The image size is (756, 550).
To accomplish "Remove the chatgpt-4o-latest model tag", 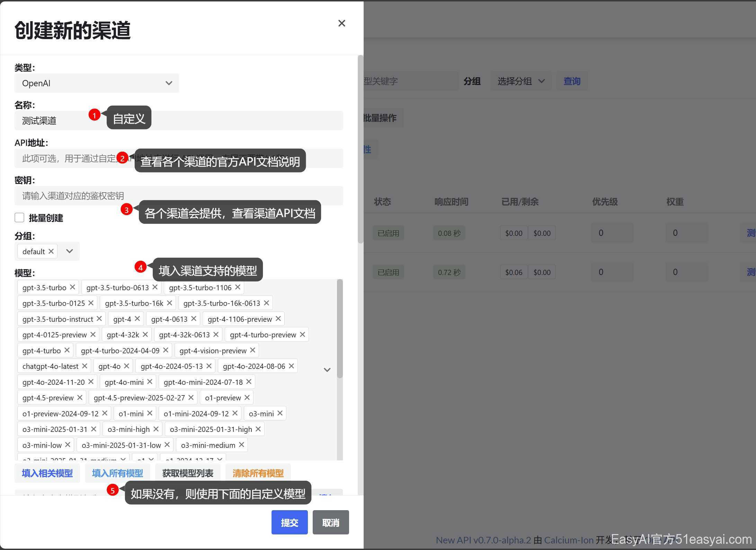I will [x=85, y=366].
